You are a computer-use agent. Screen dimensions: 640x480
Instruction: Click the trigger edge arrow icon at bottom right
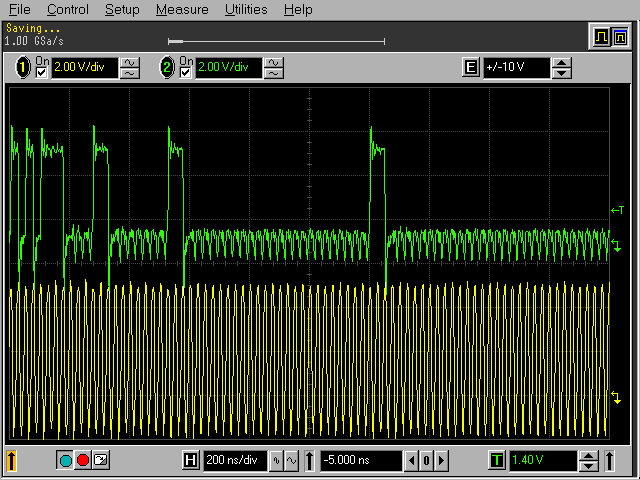click(609, 460)
